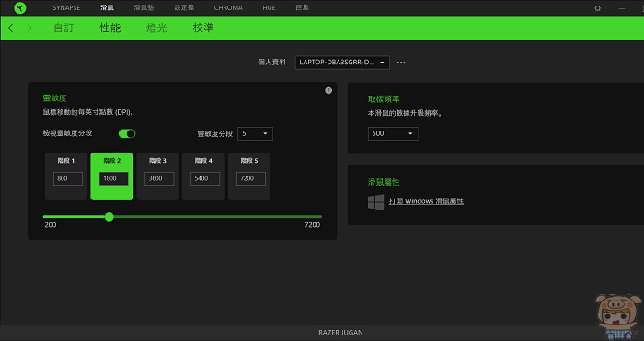This screenshot has width=644, height=341.
Task: Click the 3600 DPI input field
Action: [159, 178]
